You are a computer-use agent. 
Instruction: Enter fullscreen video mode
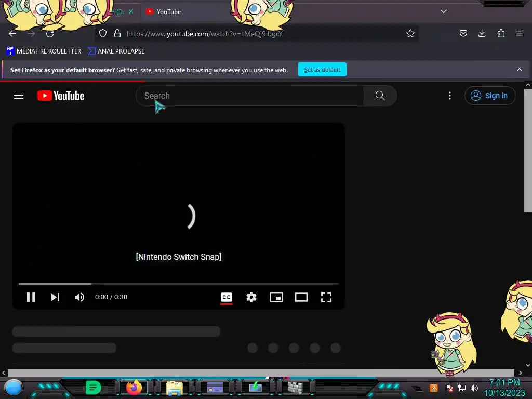(326, 297)
